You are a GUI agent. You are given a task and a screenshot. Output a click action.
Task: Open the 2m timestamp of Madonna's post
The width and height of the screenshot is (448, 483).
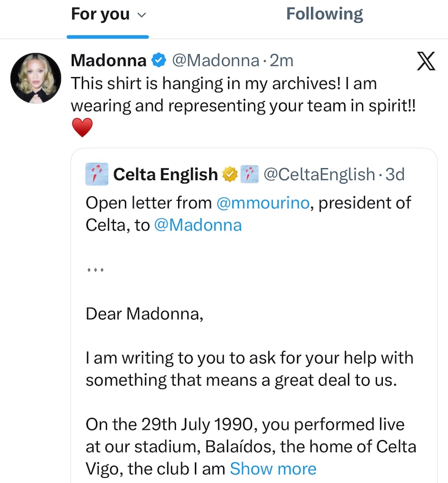tap(281, 61)
